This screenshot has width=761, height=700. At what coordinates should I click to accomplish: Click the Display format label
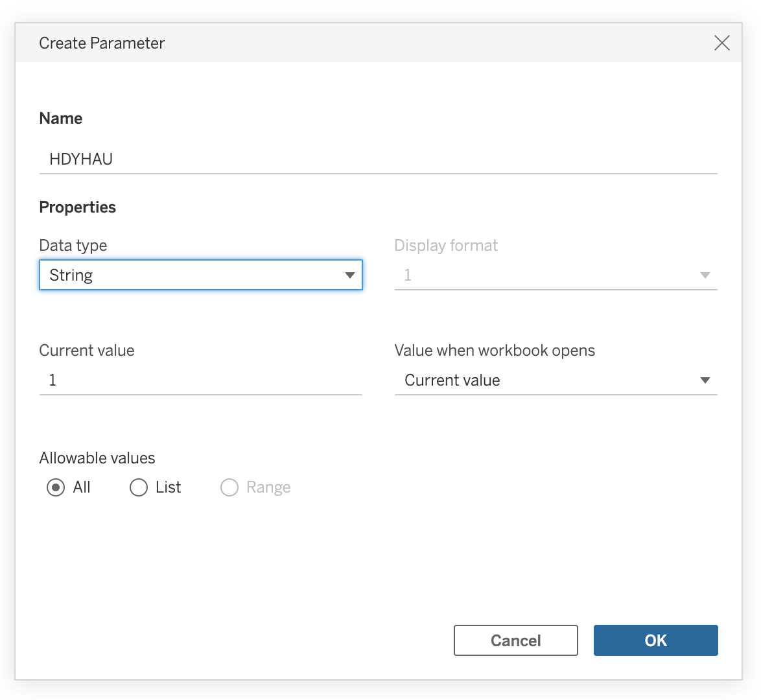(x=446, y=246)
